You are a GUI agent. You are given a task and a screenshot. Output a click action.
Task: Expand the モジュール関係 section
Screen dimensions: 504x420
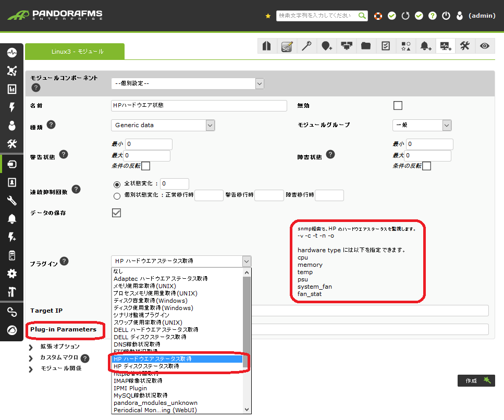(61, 368)
